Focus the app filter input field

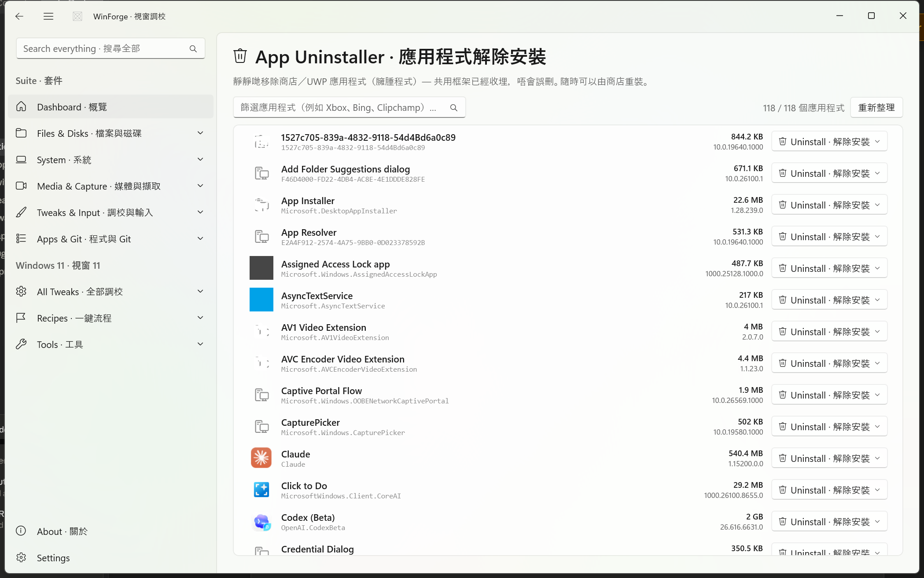click(349, 108)
